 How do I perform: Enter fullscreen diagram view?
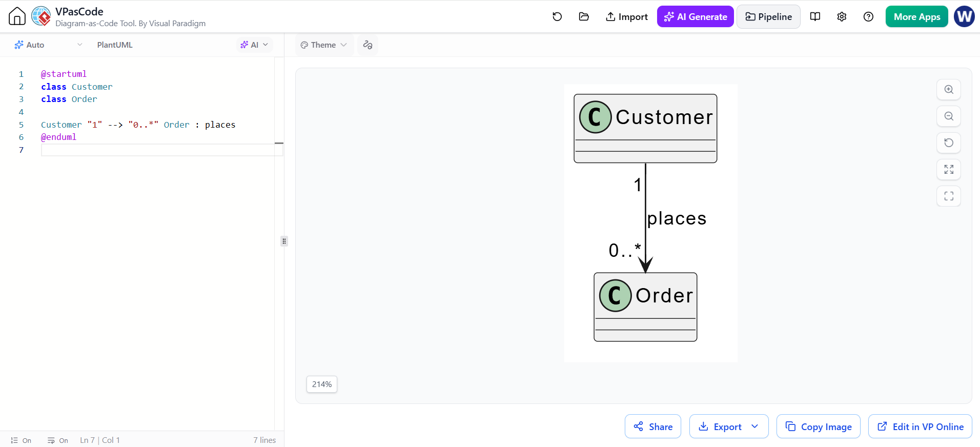click(x=949, y=196)
